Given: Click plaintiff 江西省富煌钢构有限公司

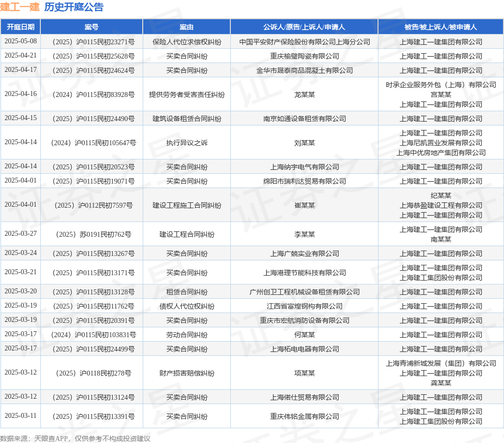Looking at the screenshot, I should pos(304,306).
